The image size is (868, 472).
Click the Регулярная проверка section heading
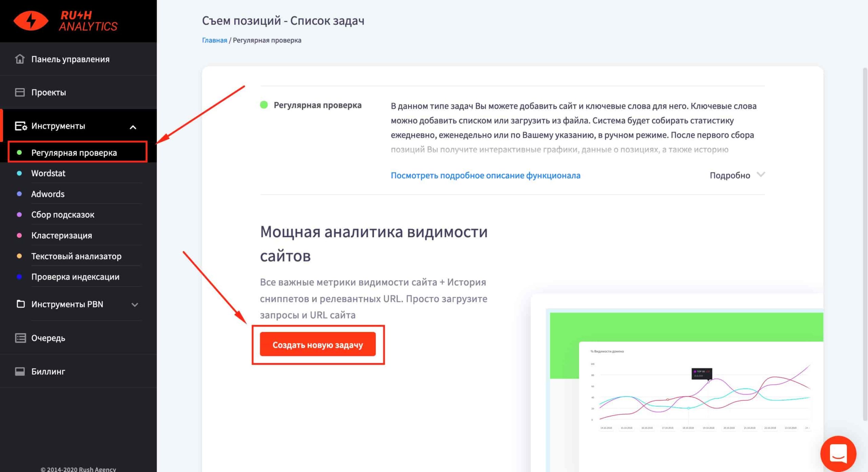tap(317, 105)
